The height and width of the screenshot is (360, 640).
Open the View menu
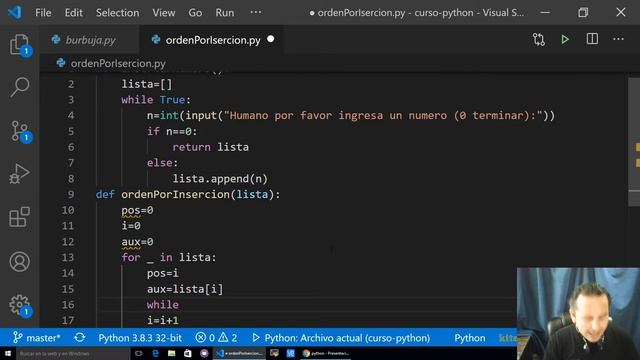coord(164,13)
